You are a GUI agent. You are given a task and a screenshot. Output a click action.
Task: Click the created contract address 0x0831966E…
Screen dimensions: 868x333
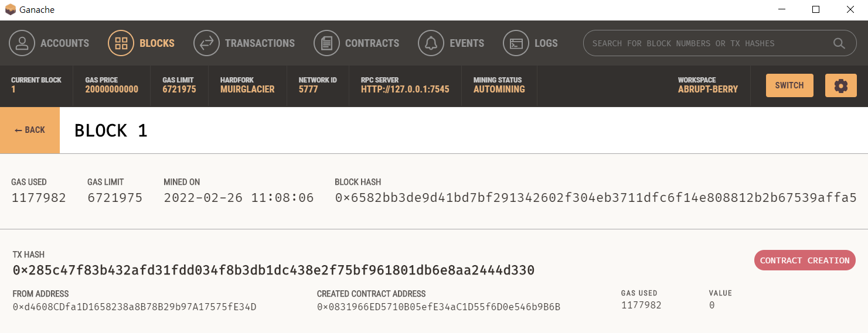point(438,307)
